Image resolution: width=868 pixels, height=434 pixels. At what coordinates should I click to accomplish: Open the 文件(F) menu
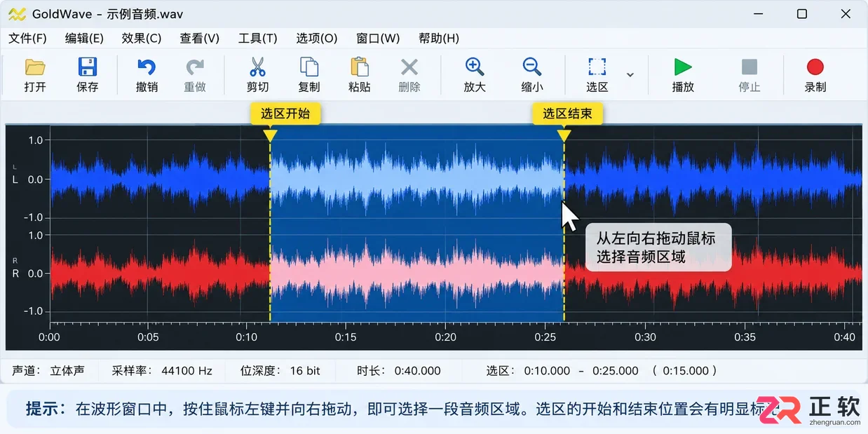point(28,39)
